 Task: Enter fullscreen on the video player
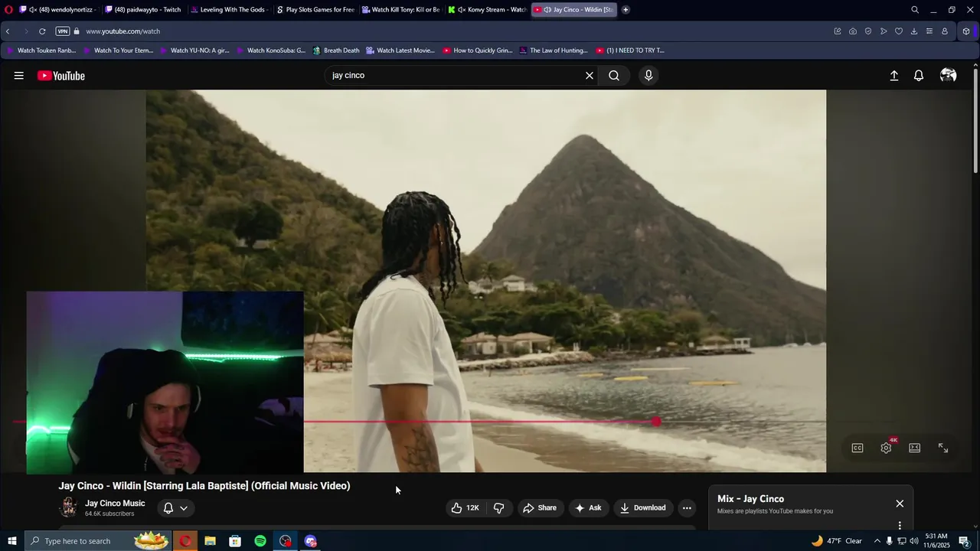(943, 448)
